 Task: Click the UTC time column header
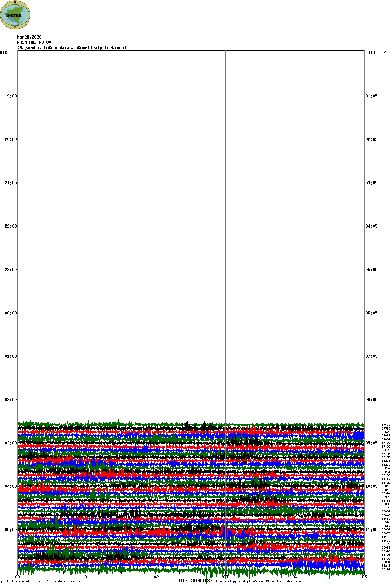[373, 53]
